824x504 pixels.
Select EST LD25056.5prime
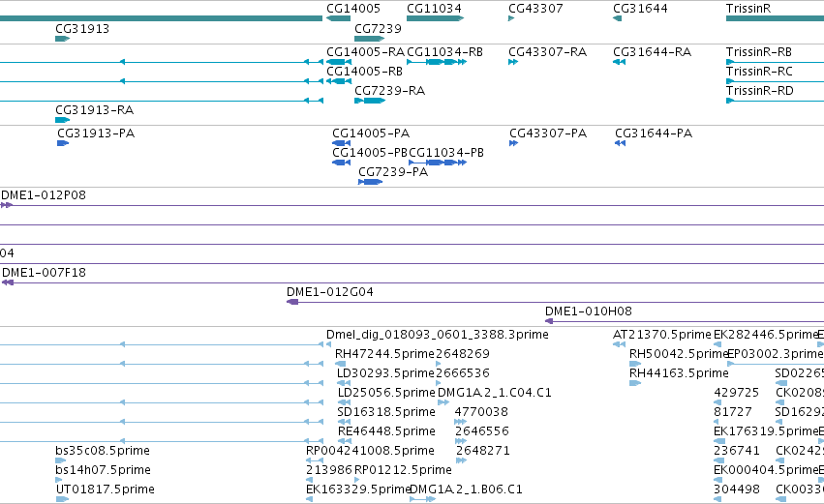tap(386, 393)
